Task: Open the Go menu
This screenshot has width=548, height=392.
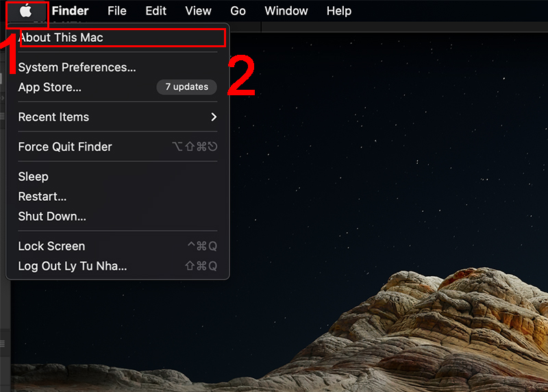Action: pyautogui.click(x=238, y=11)
